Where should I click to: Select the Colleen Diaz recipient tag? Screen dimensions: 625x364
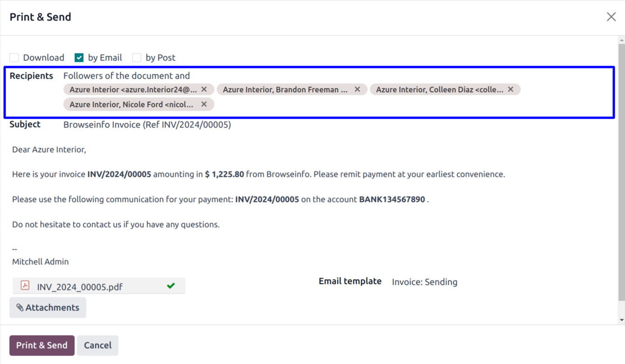coord(439,89)
